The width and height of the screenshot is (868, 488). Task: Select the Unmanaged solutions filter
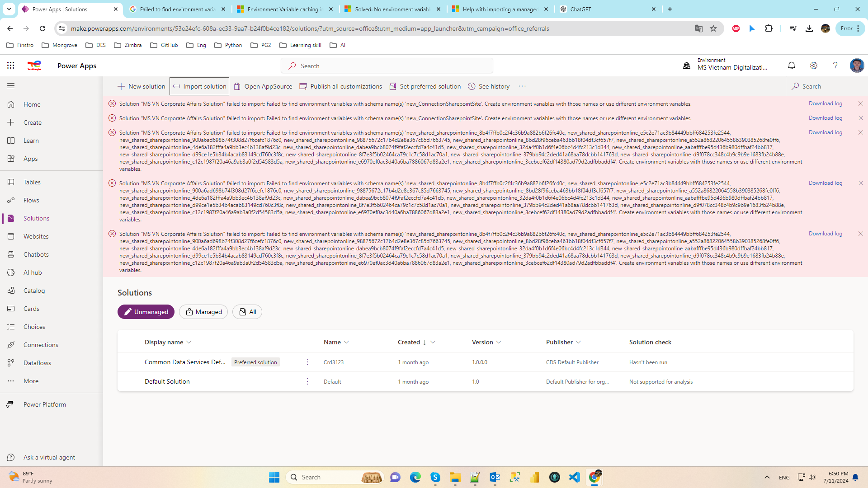tap(146, 312)
